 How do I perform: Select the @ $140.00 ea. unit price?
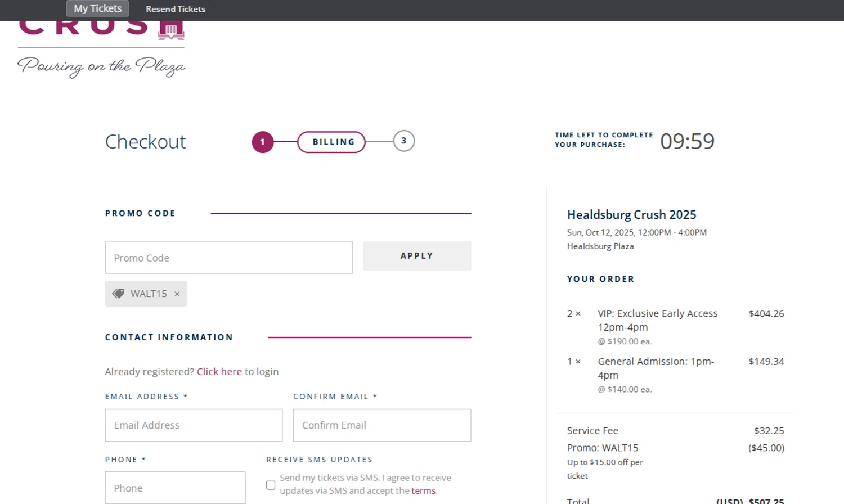(x=625, y=389)
